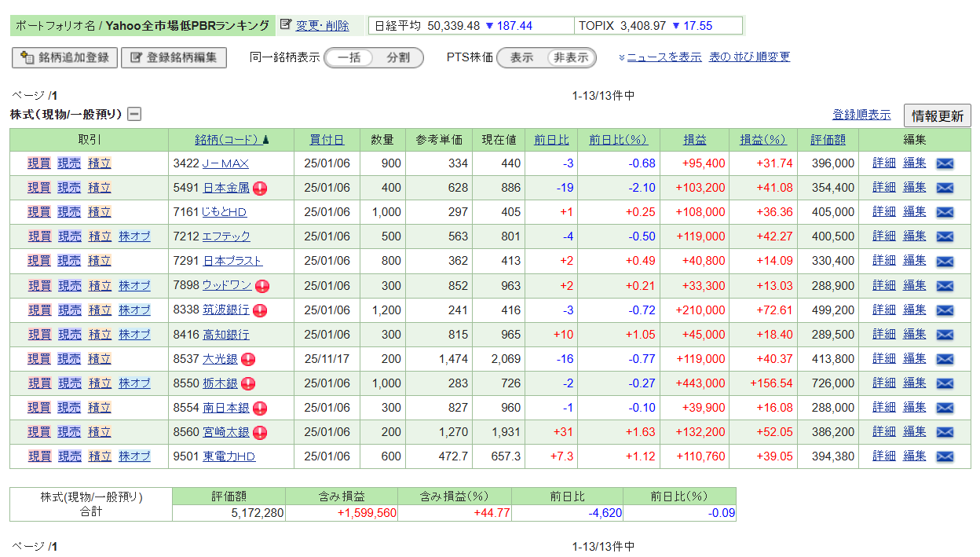Set PTS株価 toggle to 表示
The image size is (980, 557).
tap(521, 57)
